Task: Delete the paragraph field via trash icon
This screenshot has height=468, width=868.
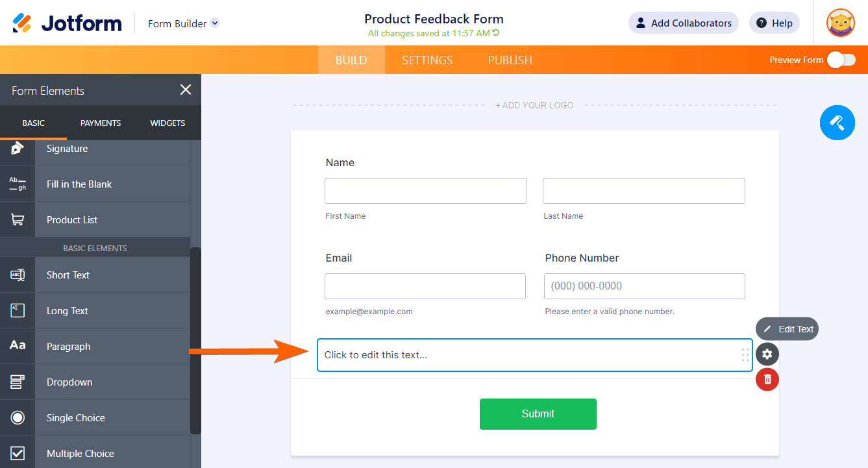Action: click(x=767, y=379)
